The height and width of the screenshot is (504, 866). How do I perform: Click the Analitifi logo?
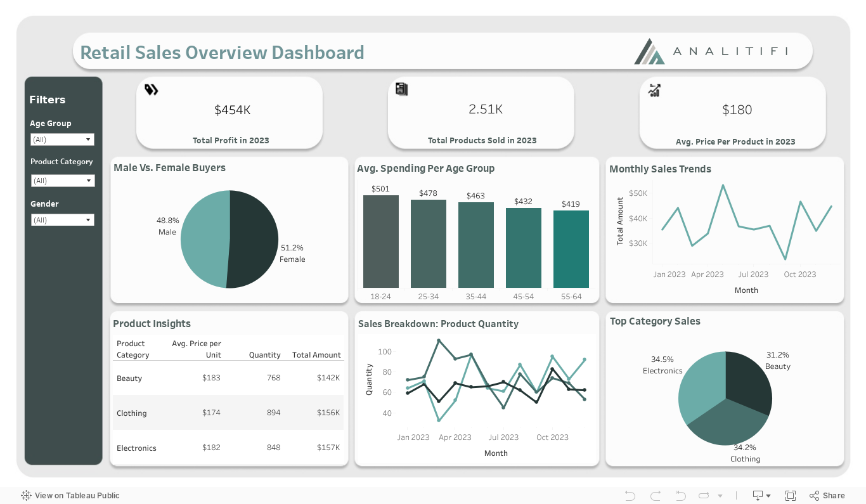[711, 51]
